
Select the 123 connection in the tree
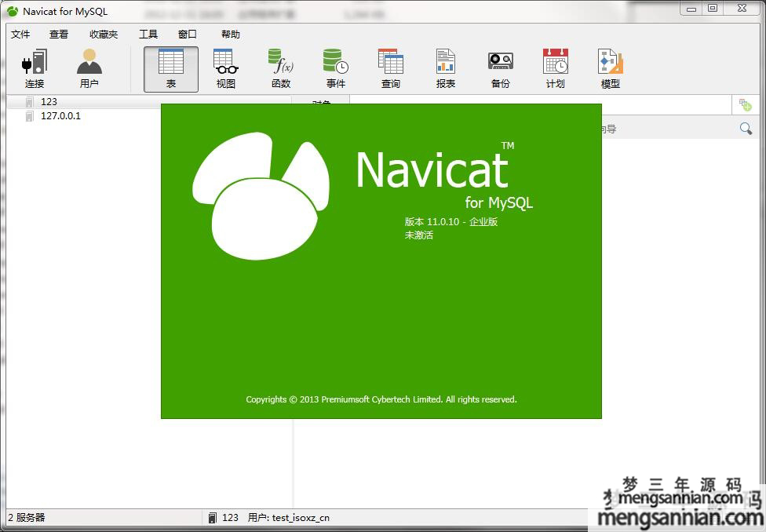pos(49,101)
